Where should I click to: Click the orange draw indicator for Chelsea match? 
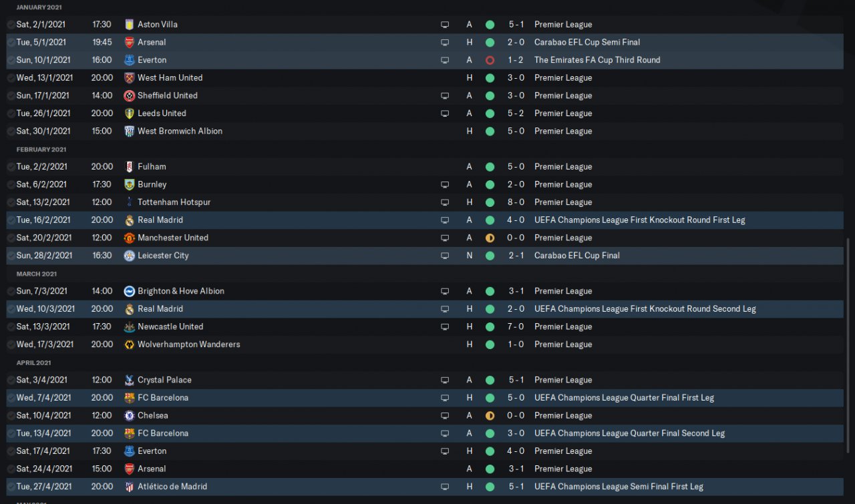(490, 416)
